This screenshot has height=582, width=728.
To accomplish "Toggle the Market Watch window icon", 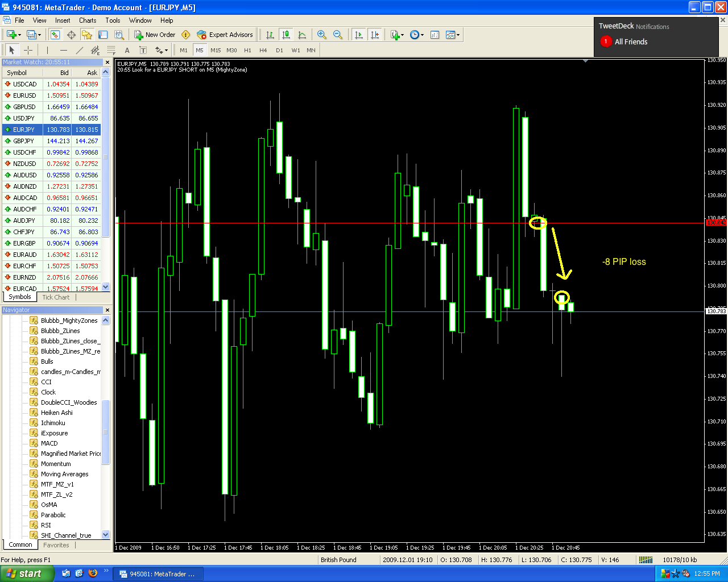I will (55, 35).
